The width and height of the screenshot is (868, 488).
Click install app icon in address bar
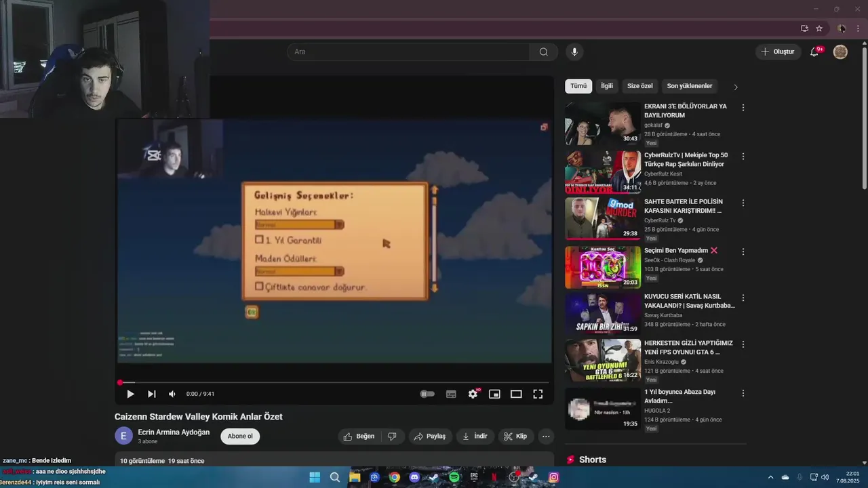804,28
